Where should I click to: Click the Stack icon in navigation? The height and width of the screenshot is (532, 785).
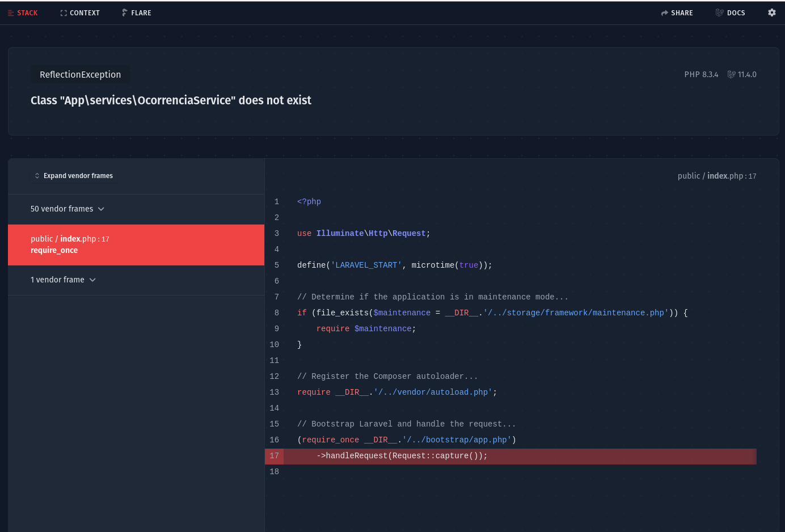point(11,13)
